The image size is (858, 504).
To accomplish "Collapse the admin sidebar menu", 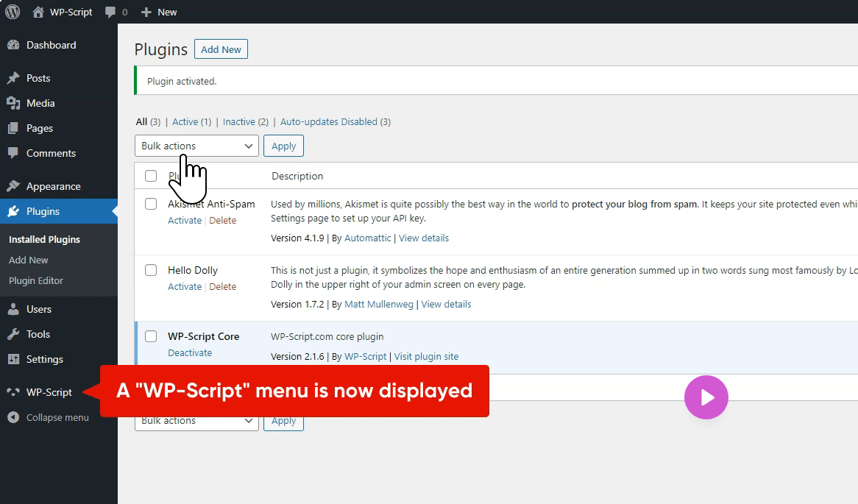I will 49,417.
